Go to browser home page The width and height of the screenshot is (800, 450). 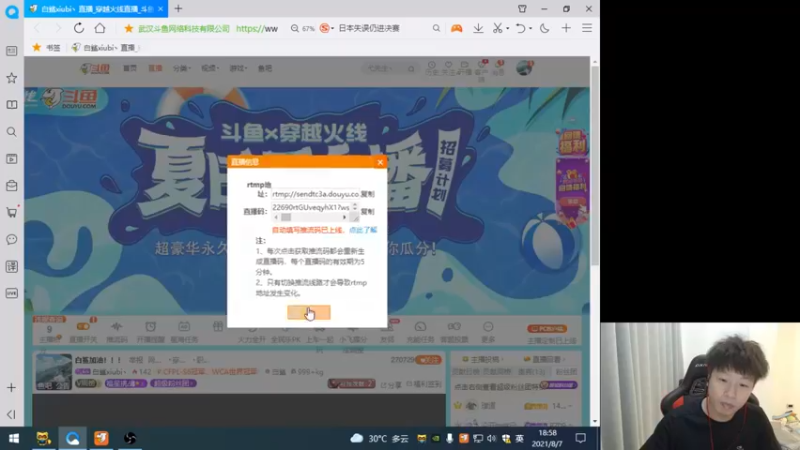pos(100,28)
